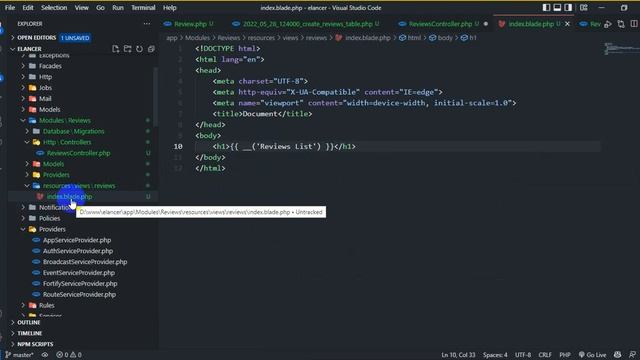This screenshot has width=640, height=360.
Task: Toggle the bottom panel layout icon
Action: tap(557, 8)
